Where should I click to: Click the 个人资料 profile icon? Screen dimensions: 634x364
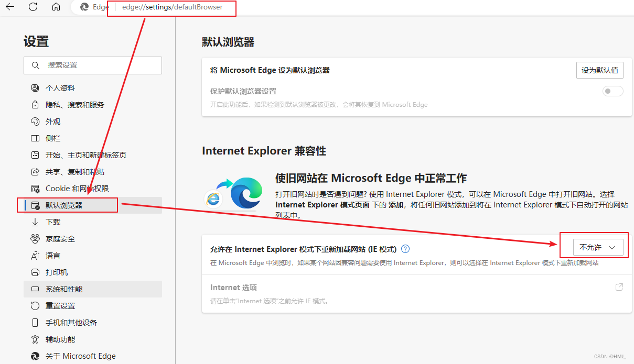[x=35, y=88]
